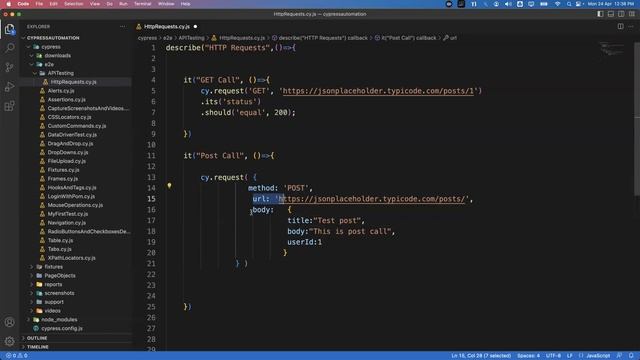
Task: Click the APITesting breadcrumb
Action: click(191, 38)
